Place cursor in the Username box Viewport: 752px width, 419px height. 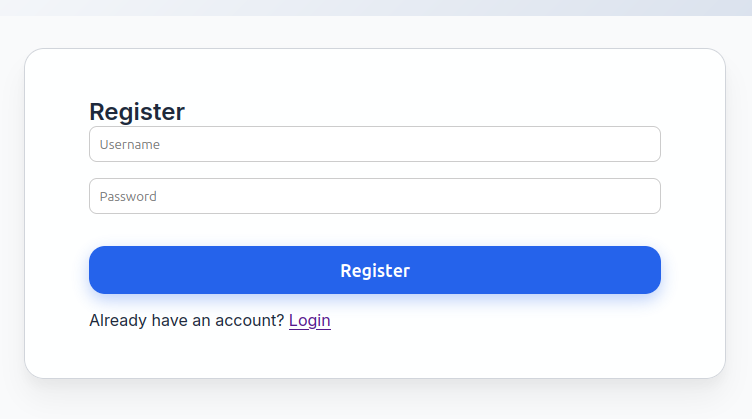click(x=374, y=144)
